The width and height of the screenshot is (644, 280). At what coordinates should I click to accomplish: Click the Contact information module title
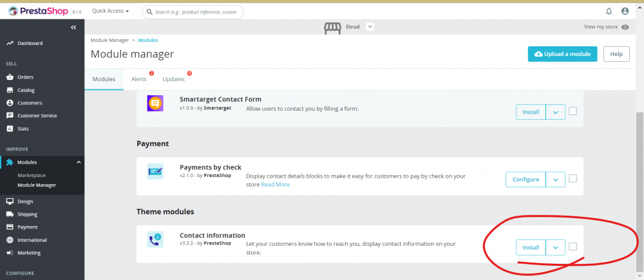(x=213, y=236)
